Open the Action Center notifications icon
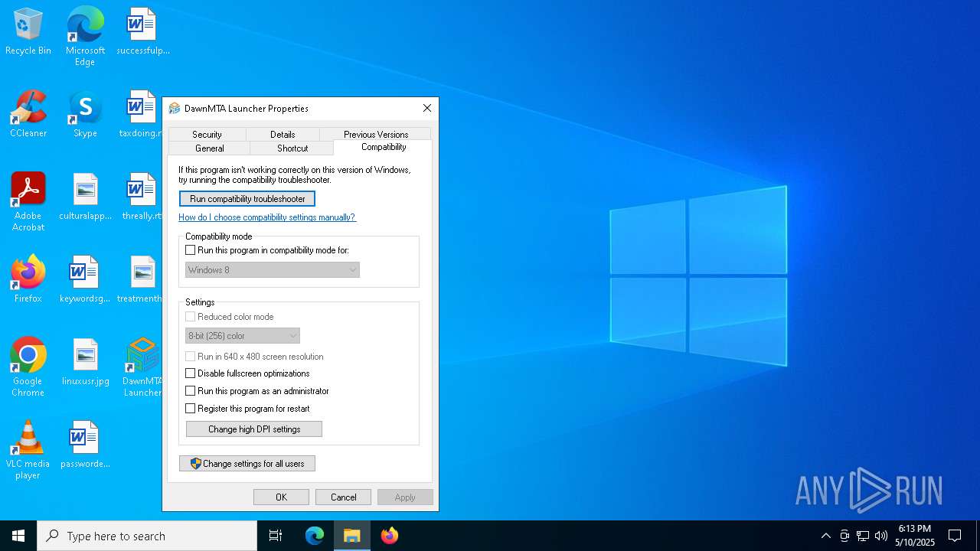This screenshot has height=551, width=980. (955, 536)
